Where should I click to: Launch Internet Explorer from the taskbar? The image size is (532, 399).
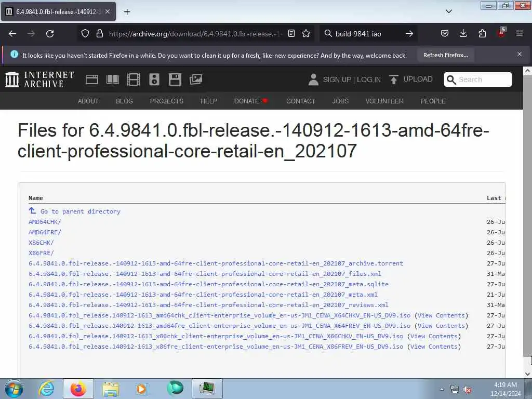46,389
